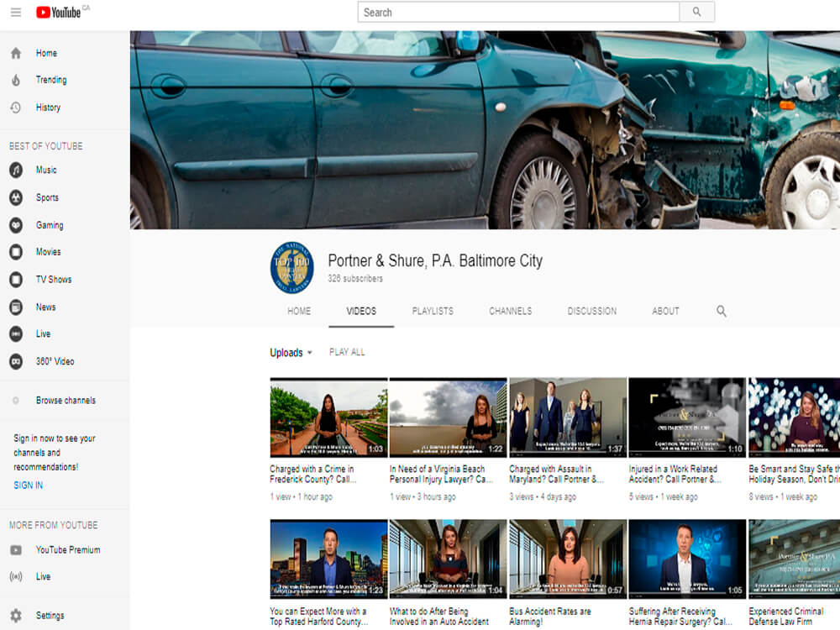Click the search magnifier button
Viewport: 840px width, 630px height.
click(696, 12)
